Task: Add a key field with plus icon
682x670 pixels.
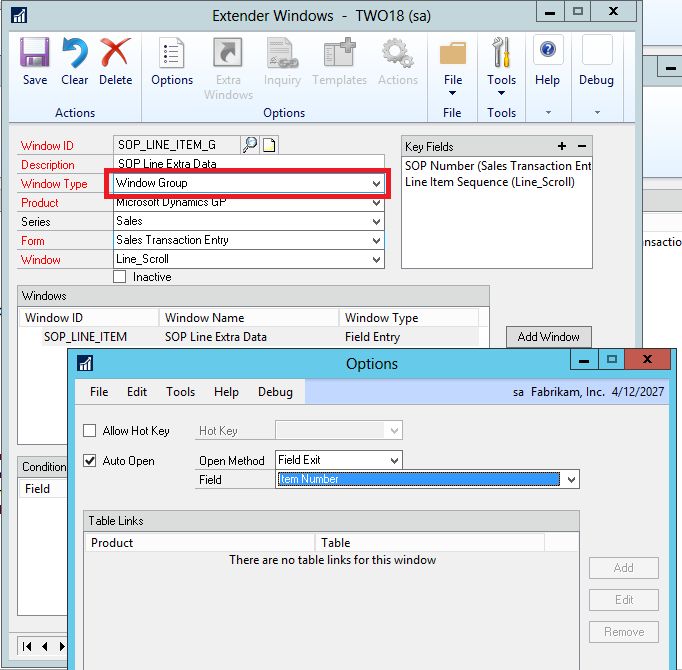Action: [x=562, y=147]
